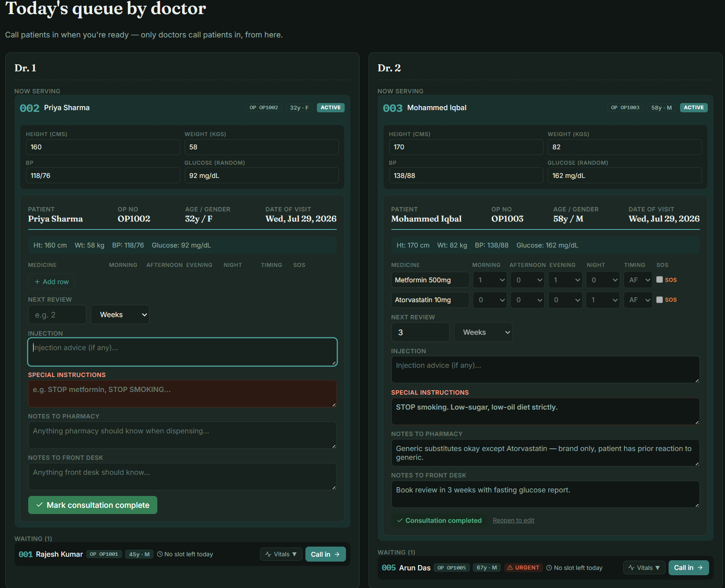This screenshot has height=588, width=725.
Task: Click clock icon beside Arun Das's slot notice
Action: (549, 568)
